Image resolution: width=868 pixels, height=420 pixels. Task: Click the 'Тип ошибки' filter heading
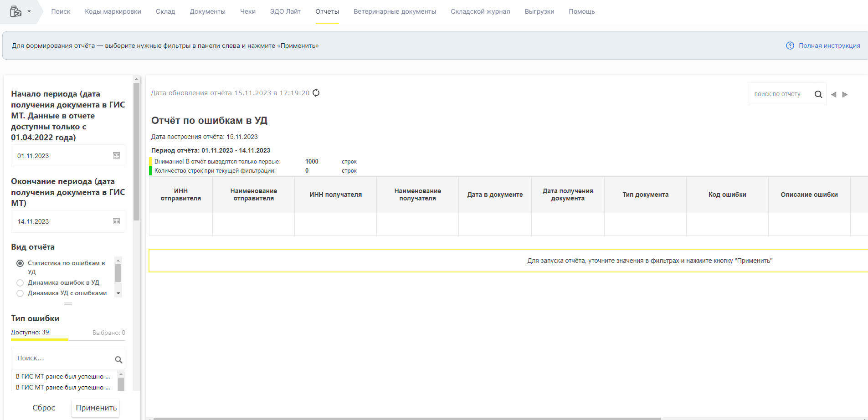click(x=35, y=318)
